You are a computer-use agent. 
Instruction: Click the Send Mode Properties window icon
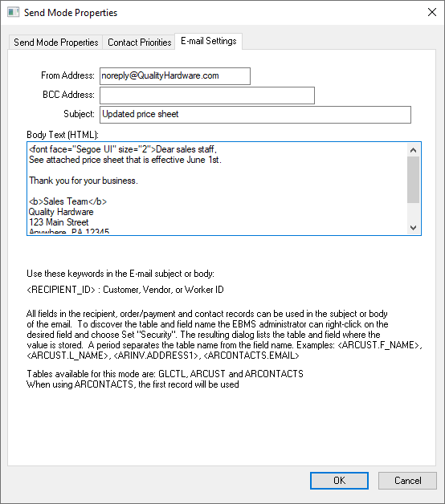13,13
